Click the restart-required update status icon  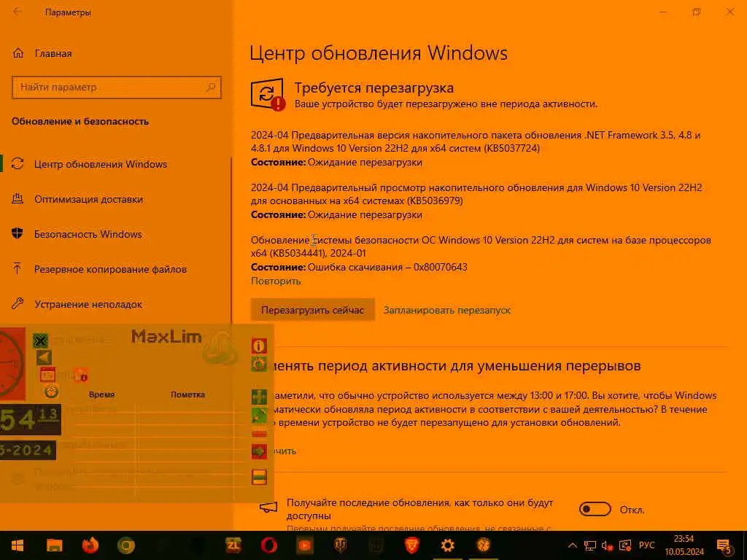coord(268,94)
